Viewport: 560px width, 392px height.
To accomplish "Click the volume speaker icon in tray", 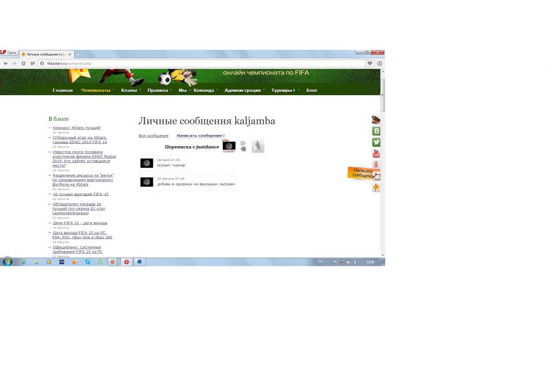I will coord(355,262).
